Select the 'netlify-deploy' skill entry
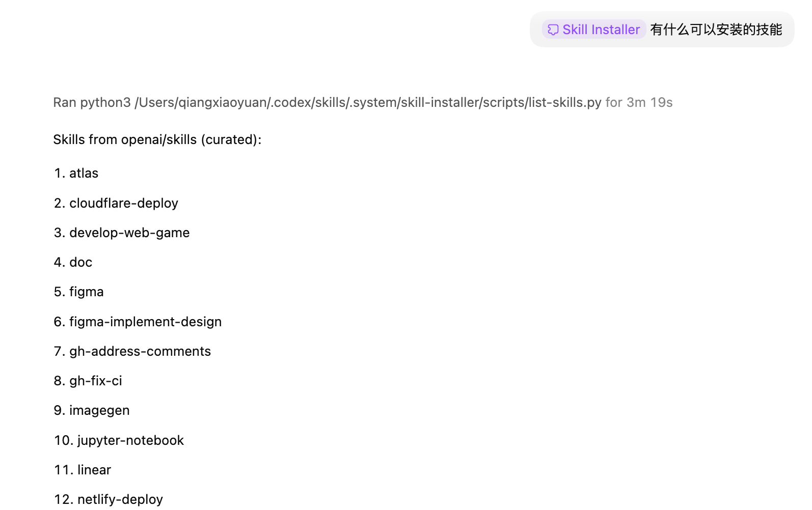 click(x=120, y=499)
